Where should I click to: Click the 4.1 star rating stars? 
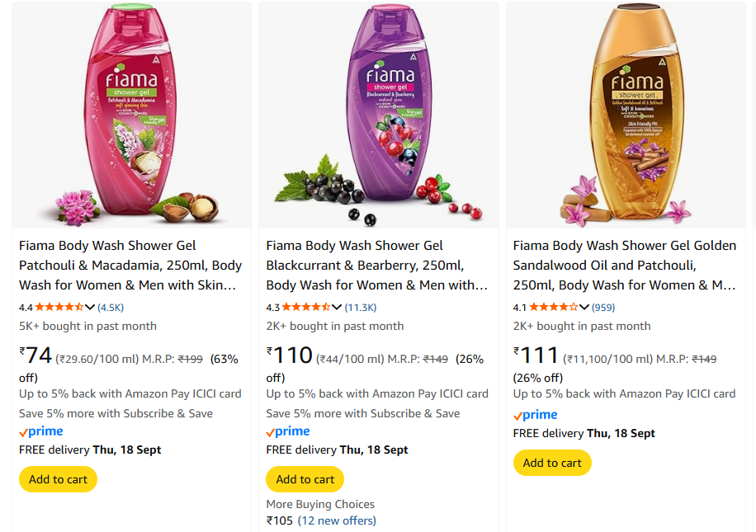click(552, 308)
